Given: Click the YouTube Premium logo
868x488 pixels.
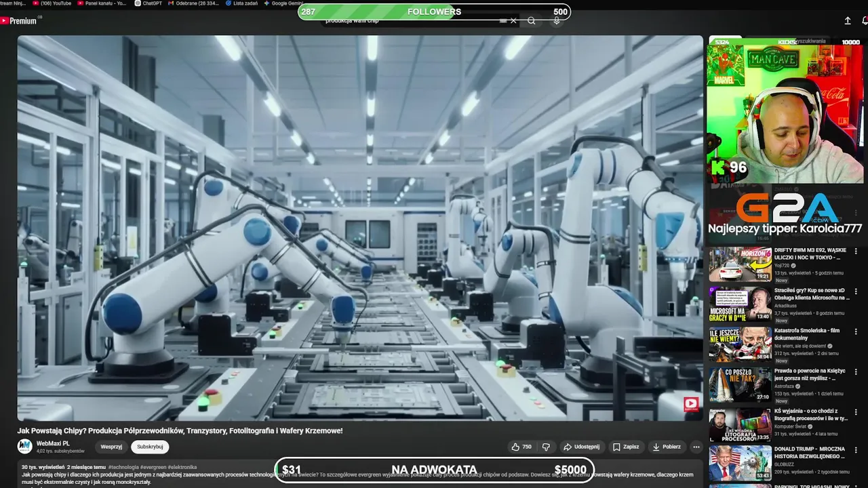Looking at the screenshot, I should tap(18, 21).
